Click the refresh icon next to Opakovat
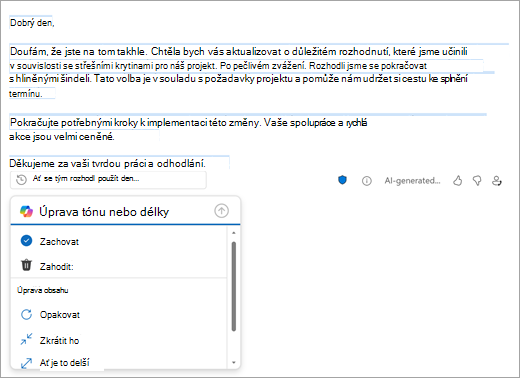Viewport: 520px width, 378px height. [x=26, y=314]
